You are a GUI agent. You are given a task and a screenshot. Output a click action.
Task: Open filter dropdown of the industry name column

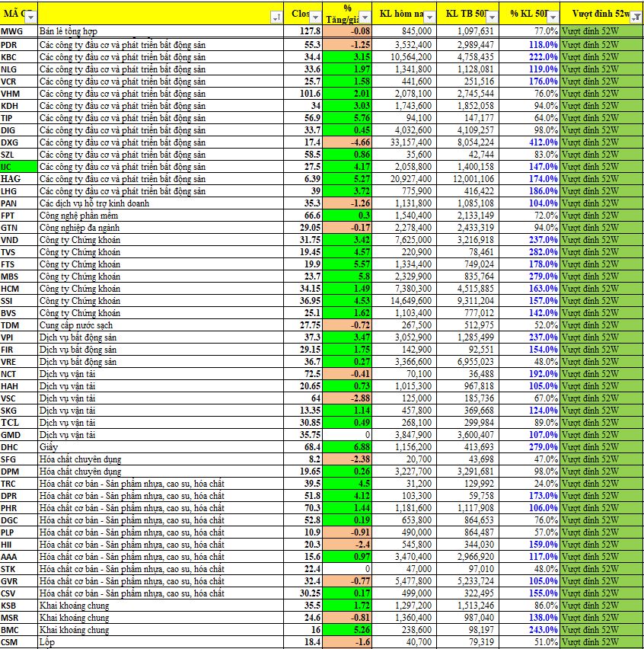click(275, 18)
